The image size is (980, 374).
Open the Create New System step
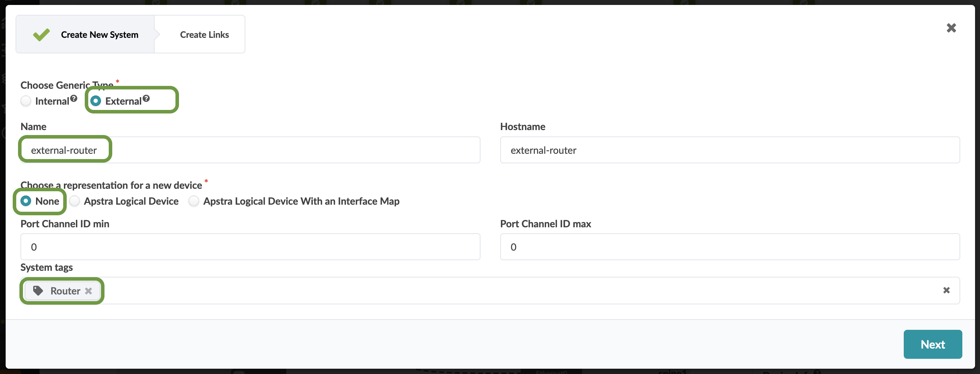85,34
